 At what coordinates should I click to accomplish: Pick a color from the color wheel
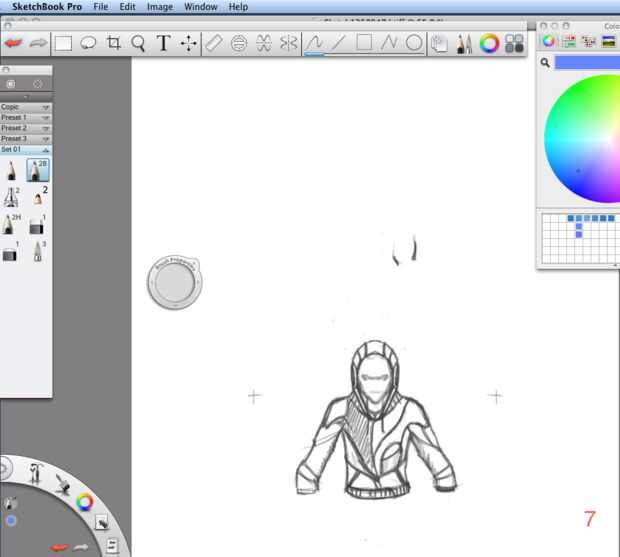[x=582, y=138]
